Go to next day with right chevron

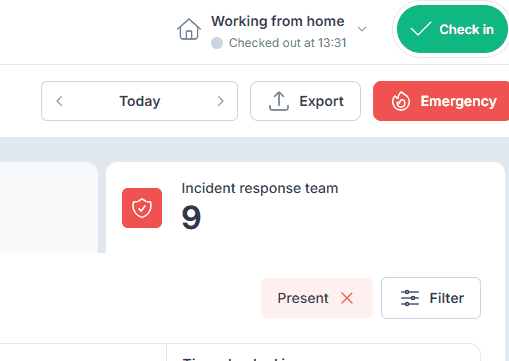(220, 101)
